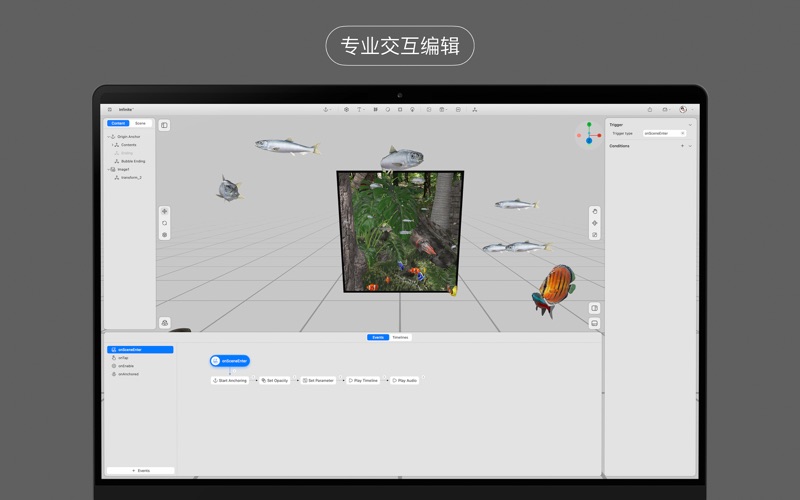Select the onTap event in list
Viewport: 800px width, 500px height.
tap(123, 358)
